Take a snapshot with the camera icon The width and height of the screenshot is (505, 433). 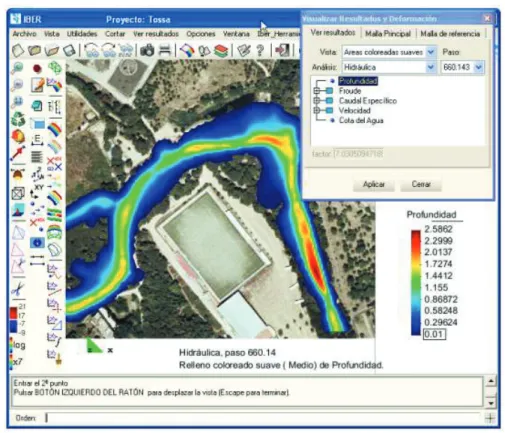click(x=147, y=51)
